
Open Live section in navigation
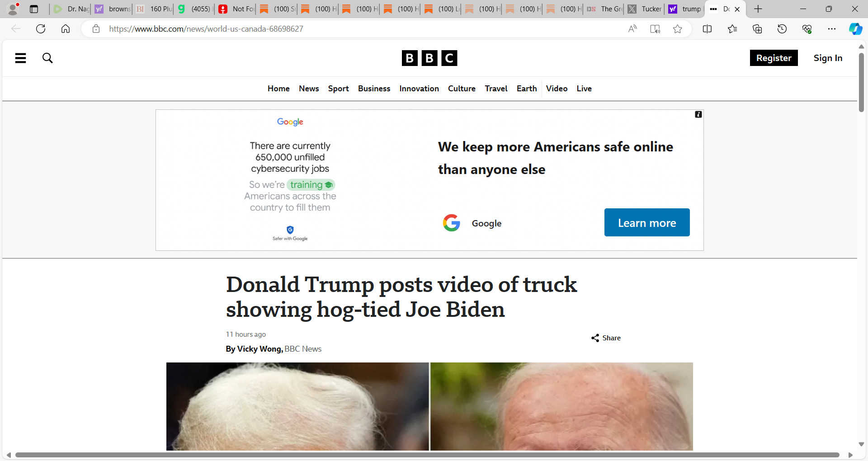point(584,89)
